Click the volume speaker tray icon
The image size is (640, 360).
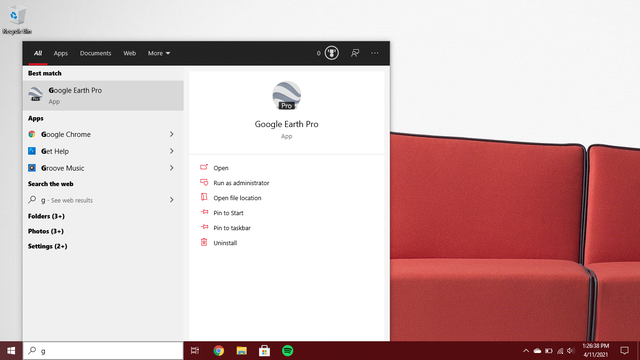pos(571,351)
